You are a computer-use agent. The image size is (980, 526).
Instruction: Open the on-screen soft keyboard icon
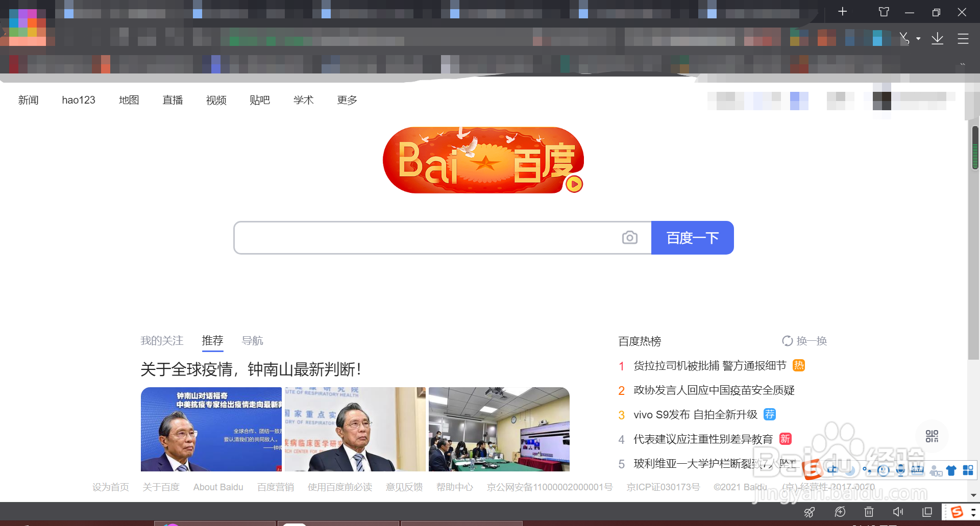pyautogui.click(x=917, y=470)
